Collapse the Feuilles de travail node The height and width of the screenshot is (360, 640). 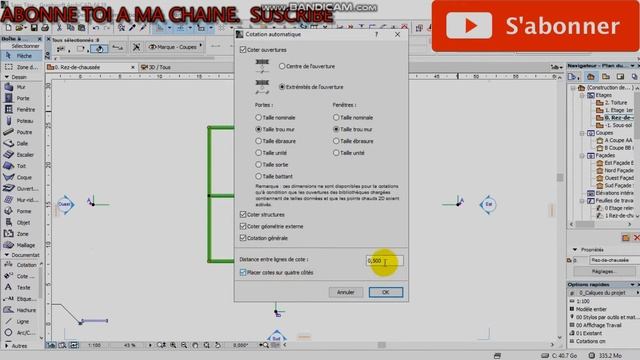pos(582,201)
